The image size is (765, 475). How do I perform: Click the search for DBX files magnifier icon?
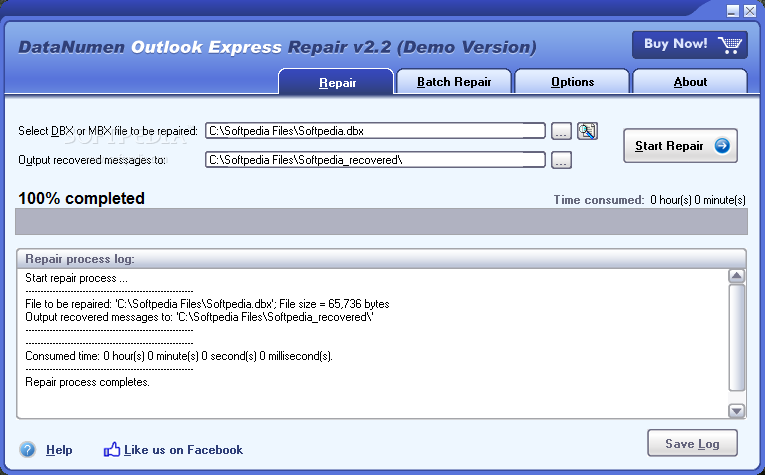[587, 131]
